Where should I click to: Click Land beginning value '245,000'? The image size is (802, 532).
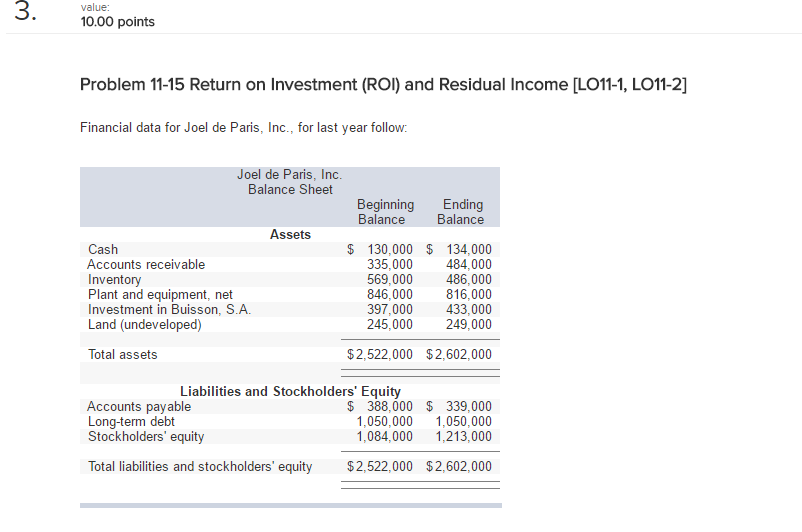click(390, 325)
